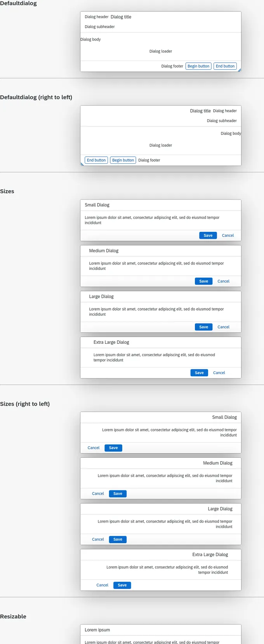This screenshot has width=264, height=644.
Task: Click the Begin button in the first dialog footer
Action: click(x=198, y=66)
